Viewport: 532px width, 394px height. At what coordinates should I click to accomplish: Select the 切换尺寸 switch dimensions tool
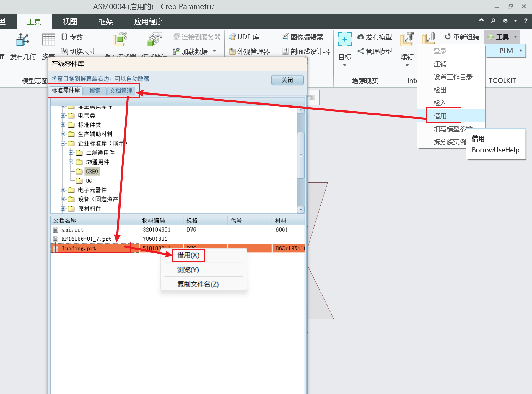pyautogui.click(x=78, y=51)
